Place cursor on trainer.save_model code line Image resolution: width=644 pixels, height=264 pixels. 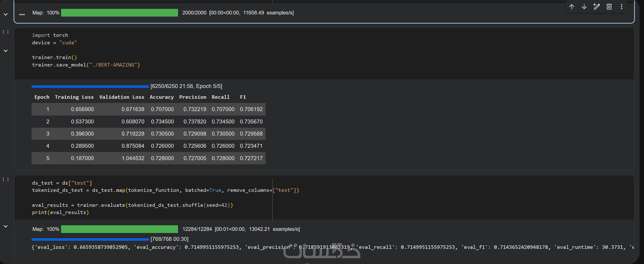tap(86, 65)
